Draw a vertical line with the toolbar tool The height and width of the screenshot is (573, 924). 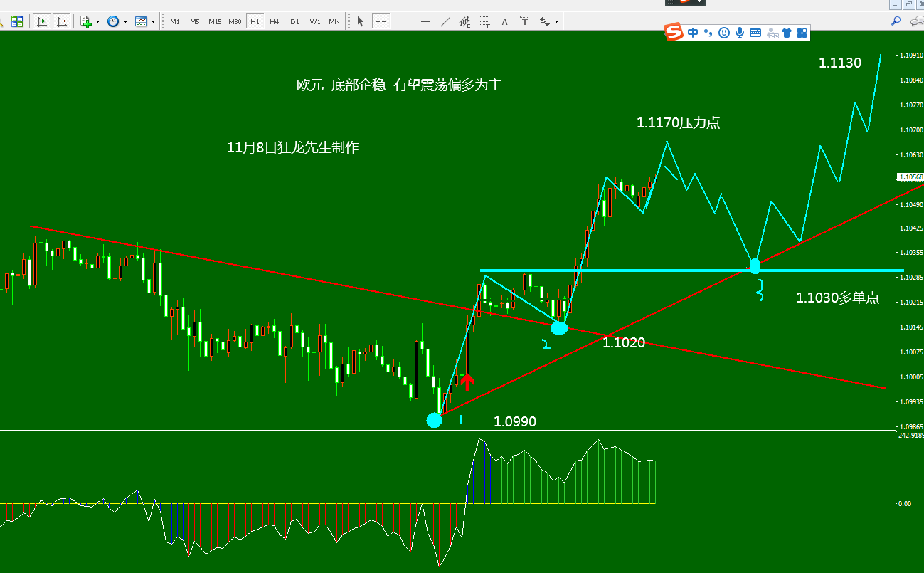[x=405, y=21]
